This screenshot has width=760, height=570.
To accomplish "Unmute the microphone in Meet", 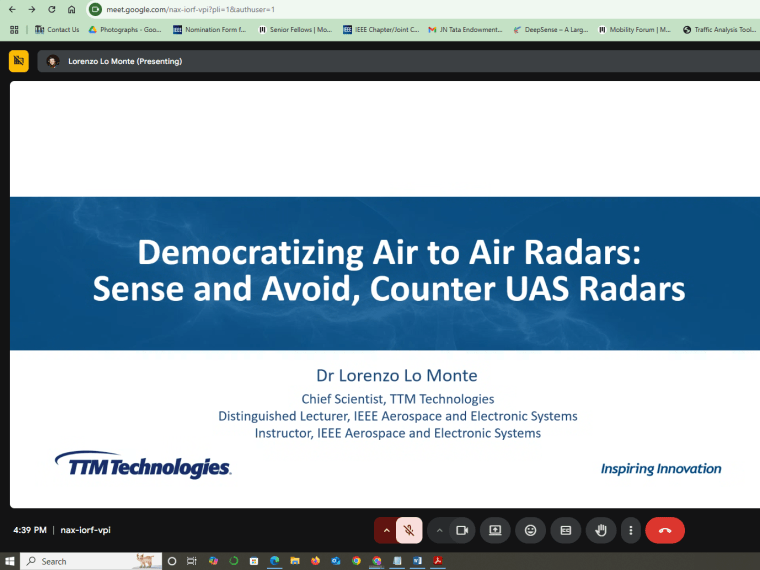I will click(409, 530).
